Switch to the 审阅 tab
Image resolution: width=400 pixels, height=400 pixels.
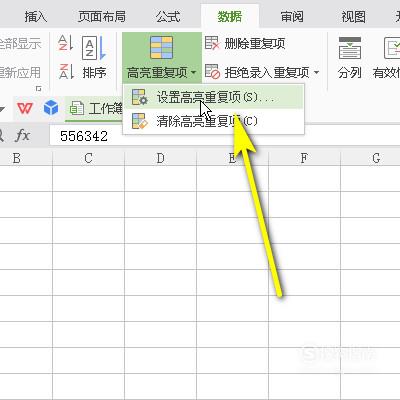[x=292, y=16]
